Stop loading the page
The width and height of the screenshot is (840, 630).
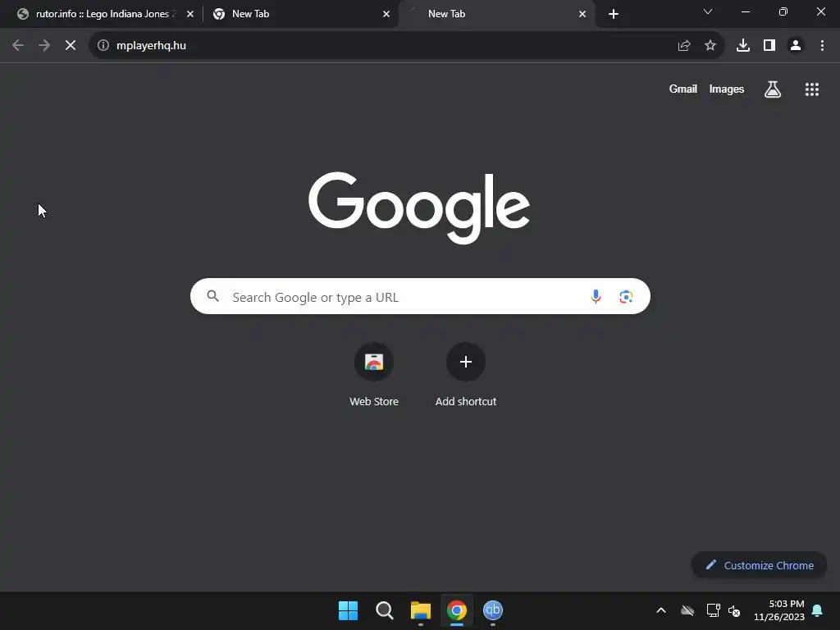click(71, 46)
